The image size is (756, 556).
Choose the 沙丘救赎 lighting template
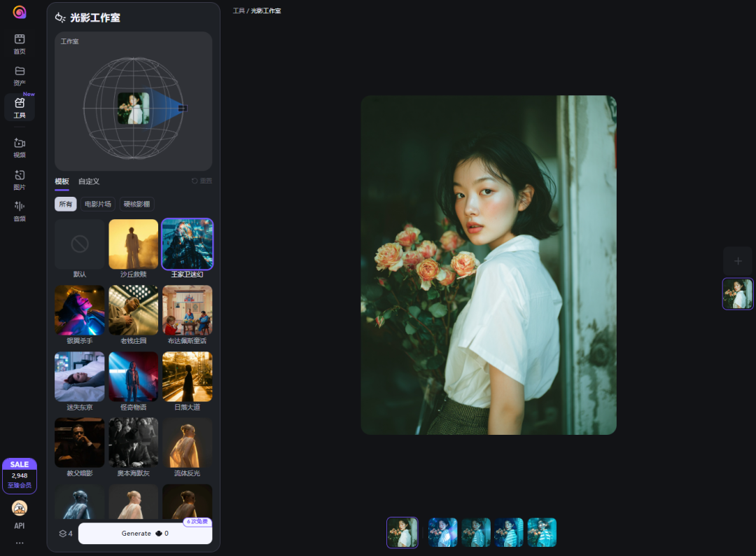coord(133,244)
